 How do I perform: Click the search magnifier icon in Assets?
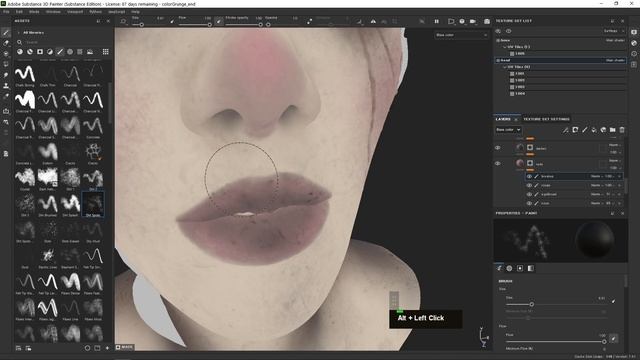coord(19,42)
